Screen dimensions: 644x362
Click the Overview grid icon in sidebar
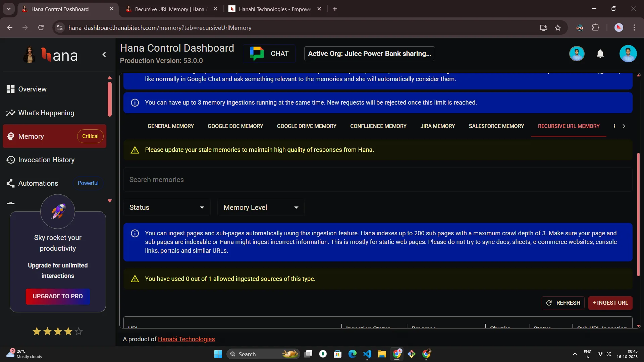10,89
